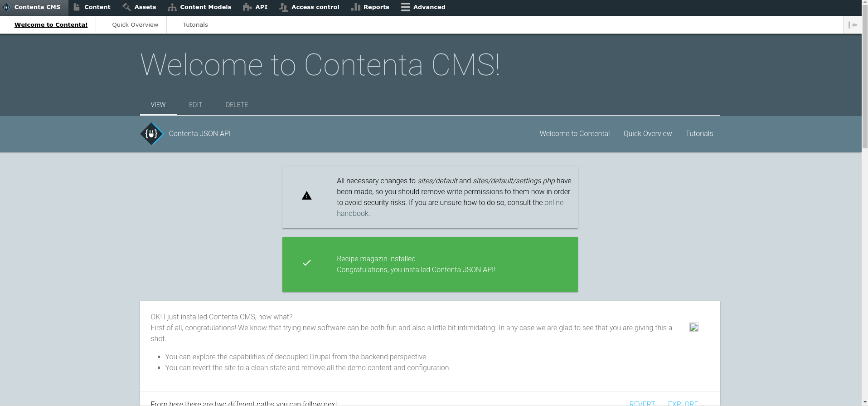Image resolution: width=868 pixels, height=406 pixels.
Task: Open the Reports menu
Action: point(370,7)
